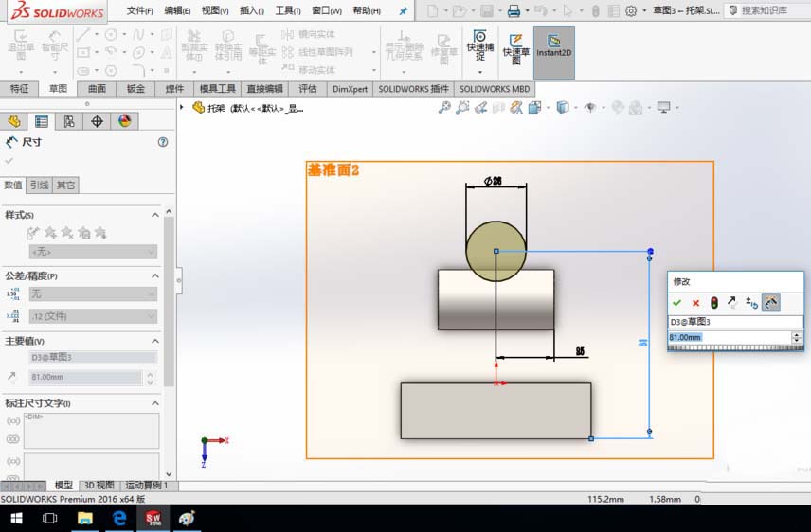
Task: Collapse the 公差/精度 section
Action: 155,275
